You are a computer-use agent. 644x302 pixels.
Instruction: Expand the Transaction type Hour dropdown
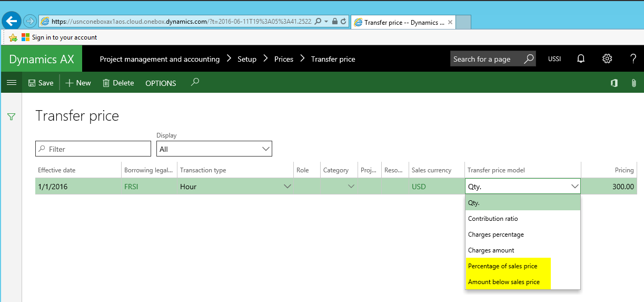288,187
